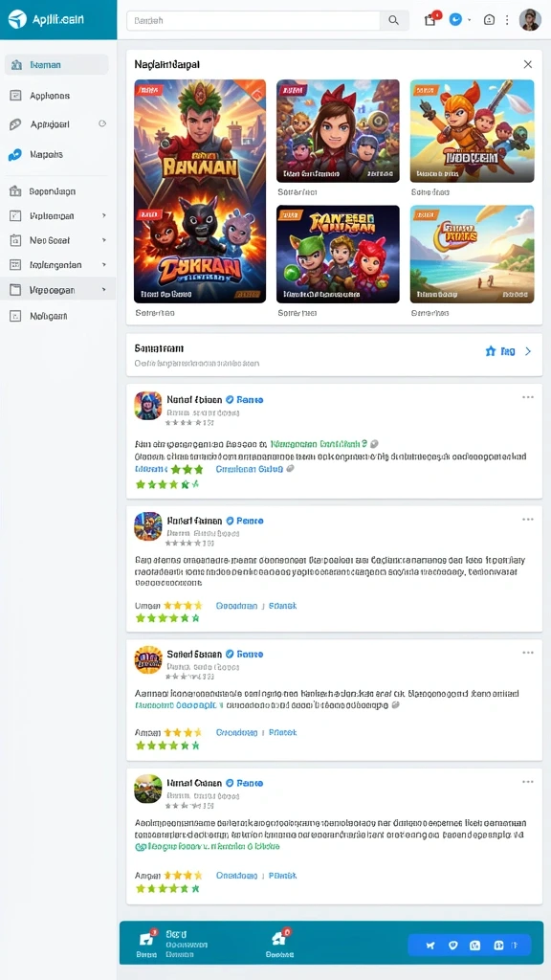The width and height of the screenshot is (551, 980).
Task: Click the blue icon beside Mapoits
Action: (x=15, y=154)
